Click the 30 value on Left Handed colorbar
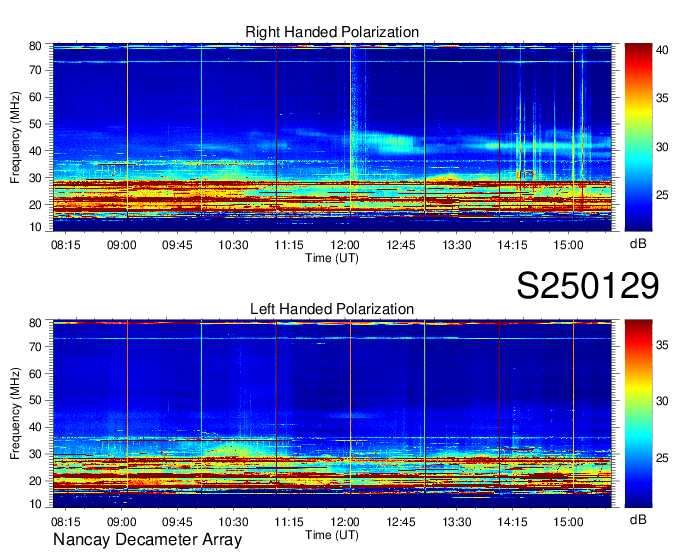Viewport: 680px width, 552px height. tap(662, 401)
